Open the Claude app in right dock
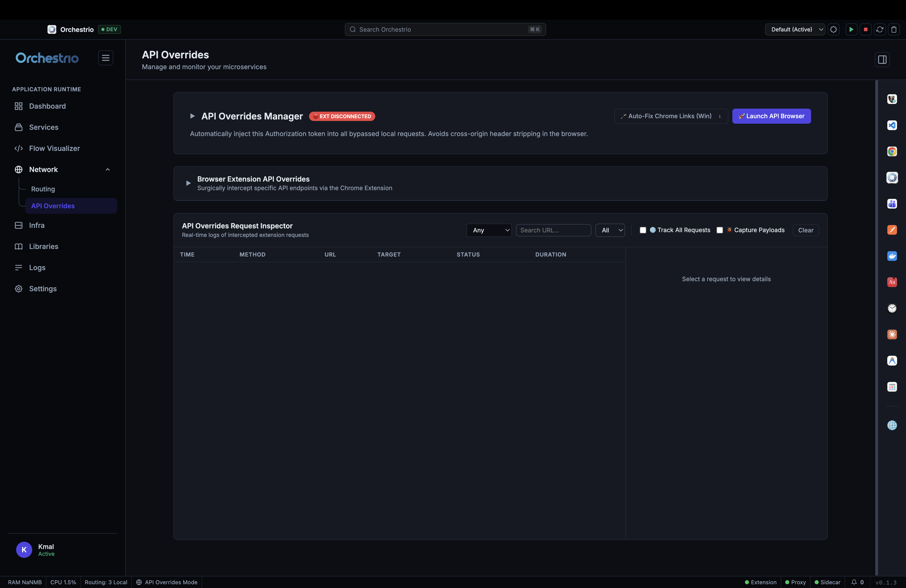The width and height of the screenshot is (906, 588). (x=892, y=334)
